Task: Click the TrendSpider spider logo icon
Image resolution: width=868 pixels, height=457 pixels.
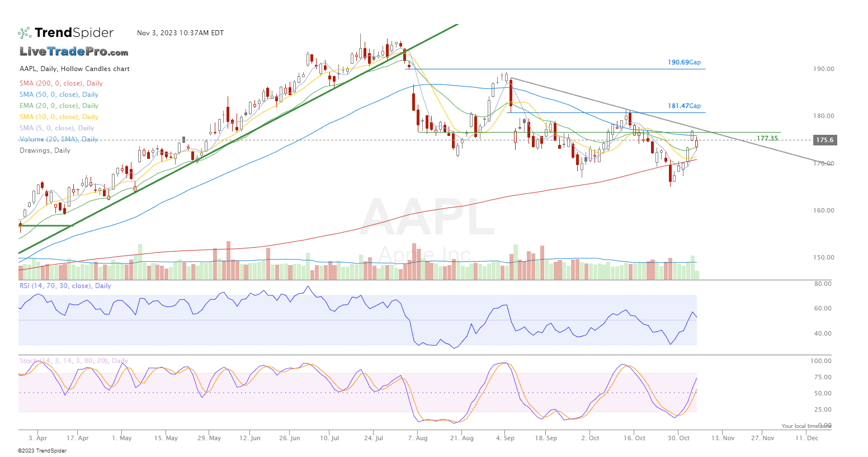Action: (25, 33)
